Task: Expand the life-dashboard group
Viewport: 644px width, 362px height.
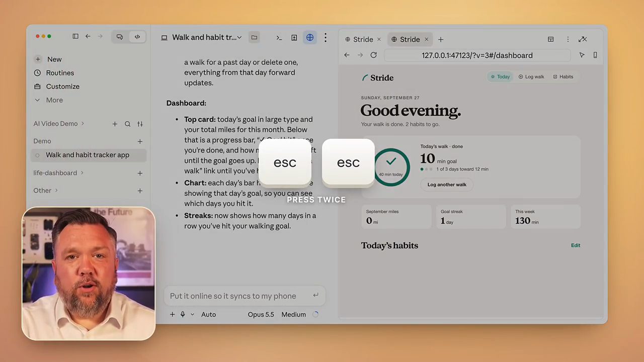Action: [58, 173]
